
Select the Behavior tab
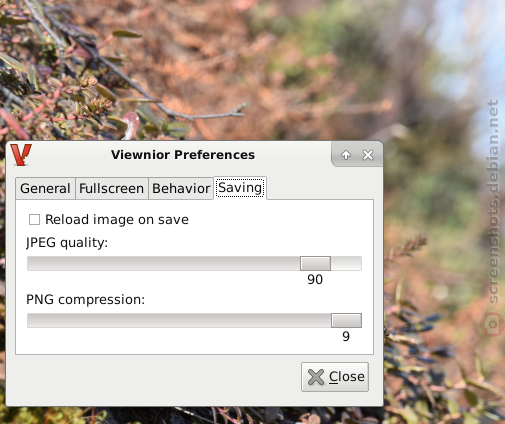[181, 188]
